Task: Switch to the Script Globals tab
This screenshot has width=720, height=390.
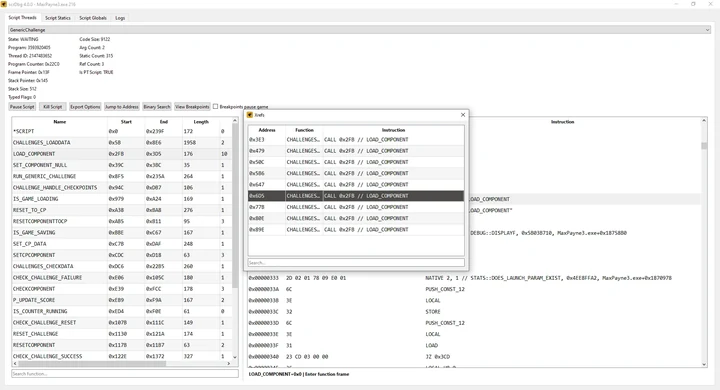Action: click(93, 18)
